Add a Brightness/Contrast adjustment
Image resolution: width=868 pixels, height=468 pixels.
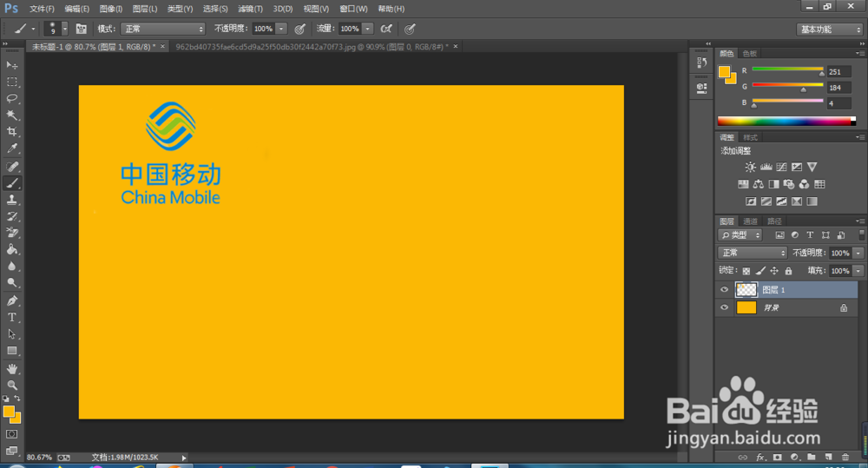click(x=750, y=167)
